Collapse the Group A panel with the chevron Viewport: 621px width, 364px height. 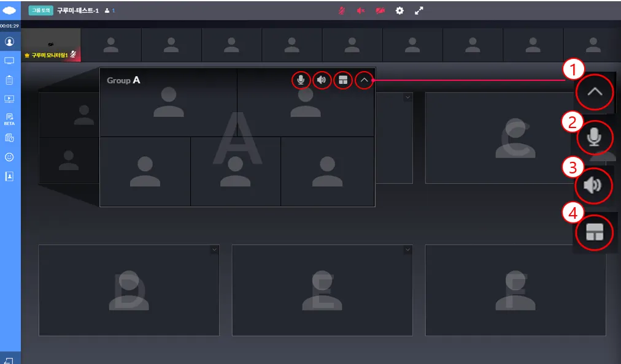tap(364, 80)
